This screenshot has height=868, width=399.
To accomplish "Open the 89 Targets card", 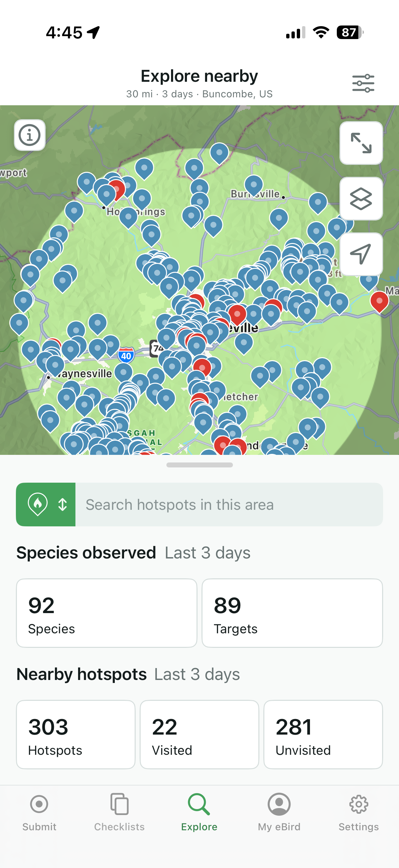I will tap(292, 613).
